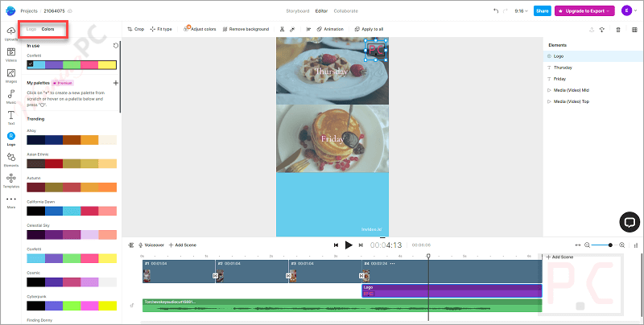This screenshot has width=644, height=325.
Task: Open the Logo panel in sidebar
Action: point(11,138)
